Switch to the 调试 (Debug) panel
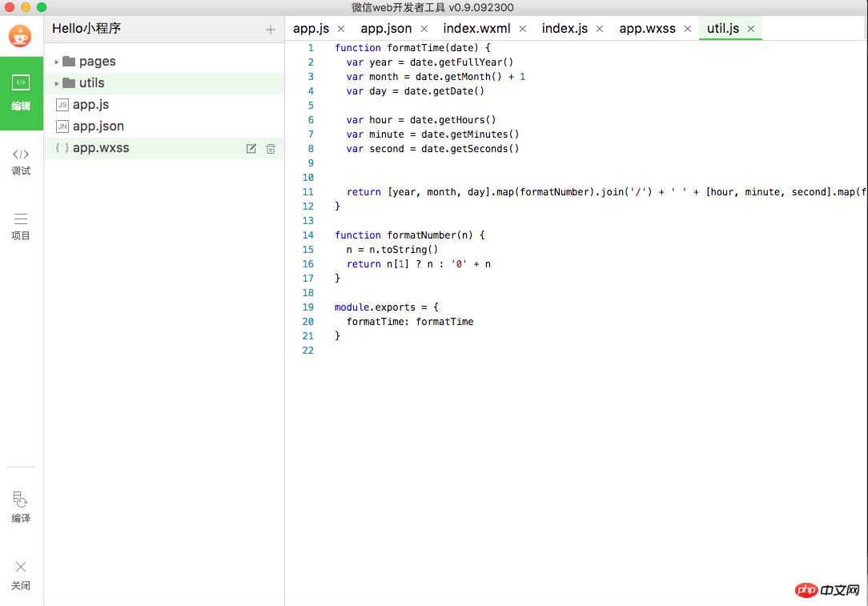The image size is (868, 606). pos(21,161)
